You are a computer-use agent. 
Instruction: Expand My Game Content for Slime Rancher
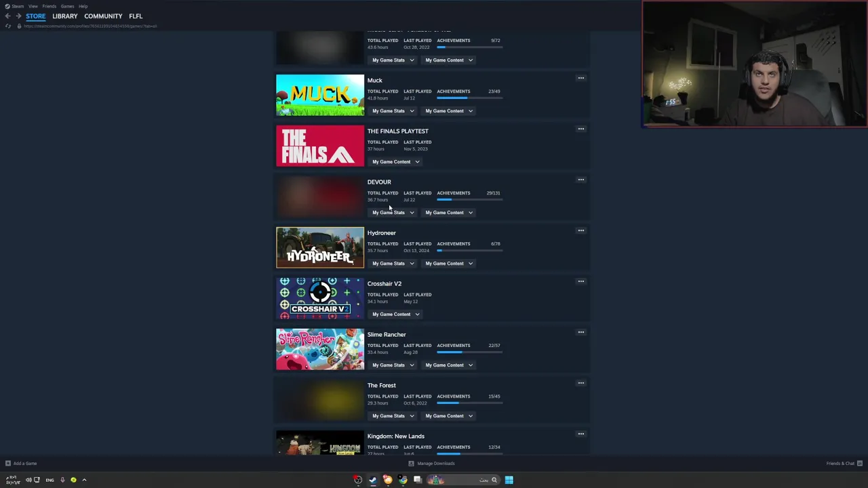click(x=449, y=365)
